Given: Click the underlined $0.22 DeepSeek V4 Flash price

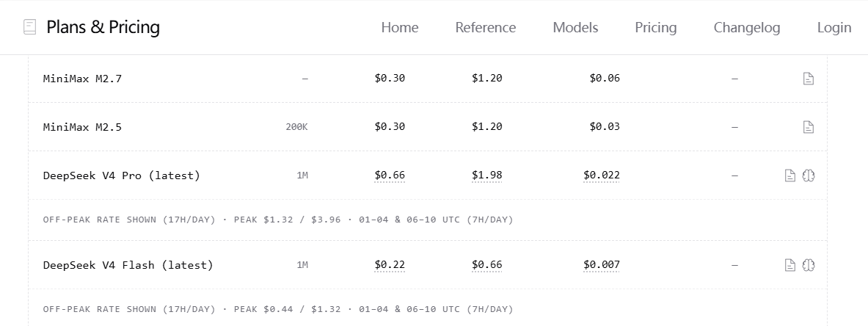Looking at the screenshot, I should pos(390,265).
